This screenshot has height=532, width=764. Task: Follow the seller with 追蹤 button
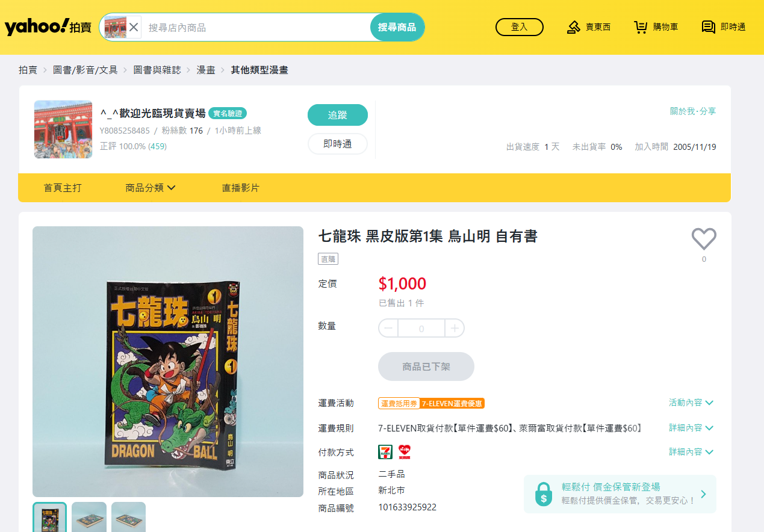click(x=338, y=115)
